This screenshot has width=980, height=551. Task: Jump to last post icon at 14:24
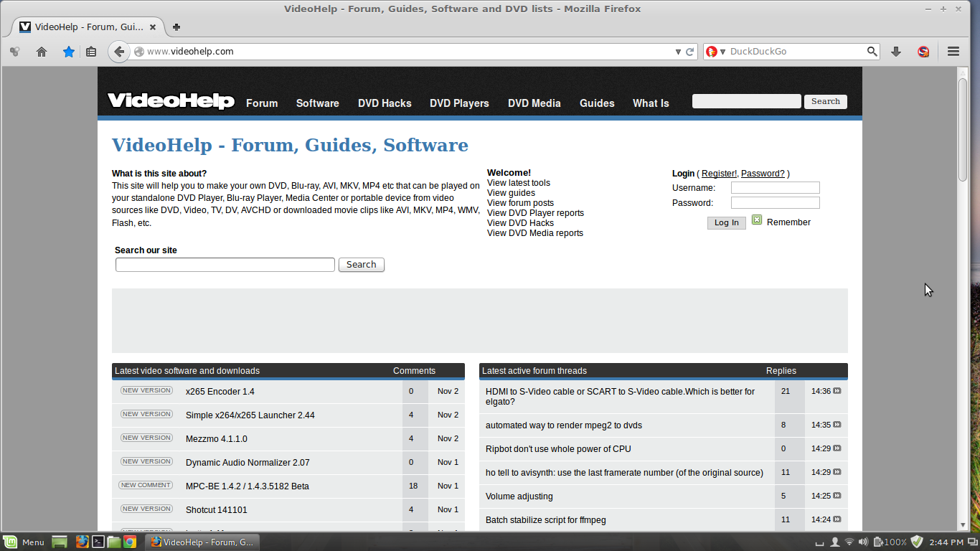837,519
